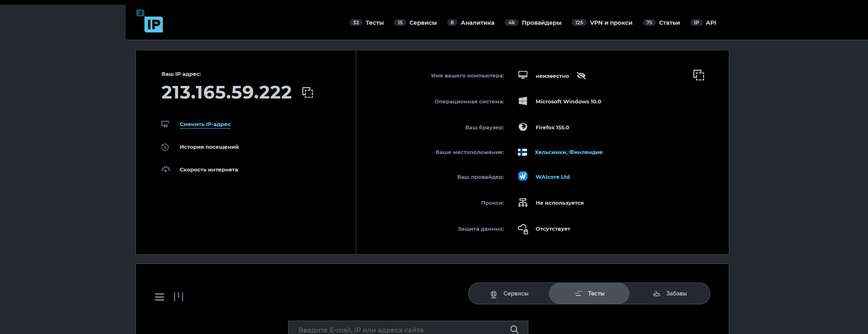The height and width of the screenshot is (334, 868).
Task: Toggle computer name visibility eye icon
Action: click(x=581, y=76)
